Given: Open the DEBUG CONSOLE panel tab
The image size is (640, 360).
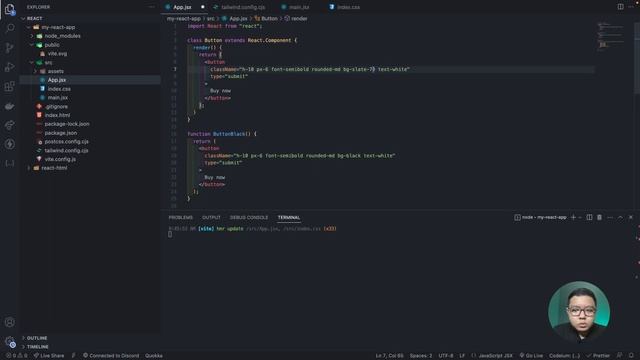Looking at the screenshot, I should (x=249, y=217).
